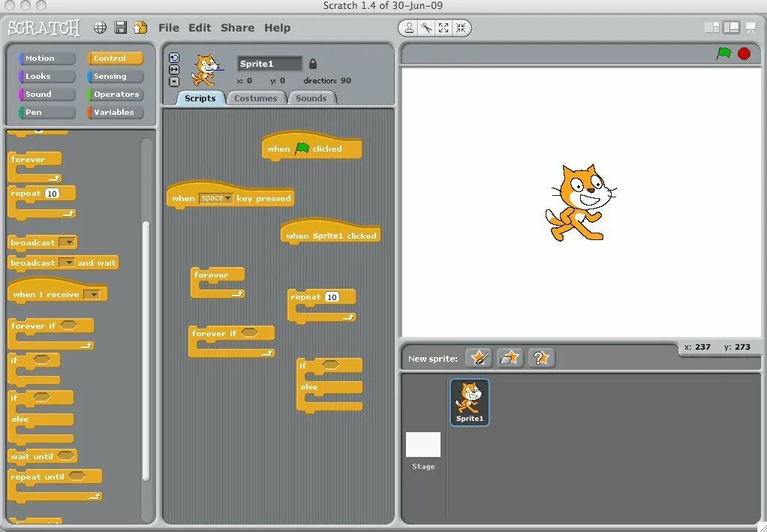Viewport: 767px width, 532px height.
Task: Select the Duplicate stamp tool
Action: [410, 28]
